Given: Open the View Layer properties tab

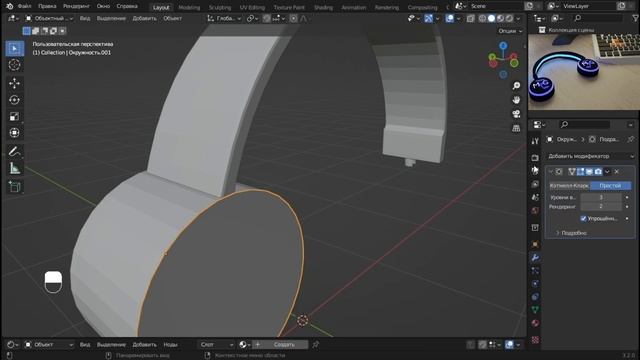Looking at the screenshot, I should coord(535,184).
